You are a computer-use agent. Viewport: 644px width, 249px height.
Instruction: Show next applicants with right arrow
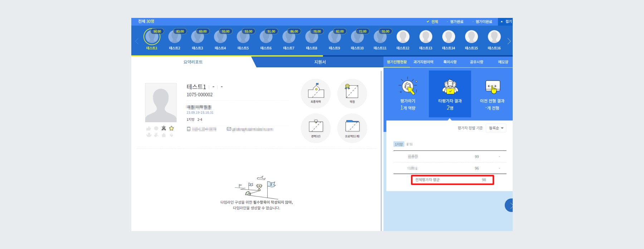point(509,42)
